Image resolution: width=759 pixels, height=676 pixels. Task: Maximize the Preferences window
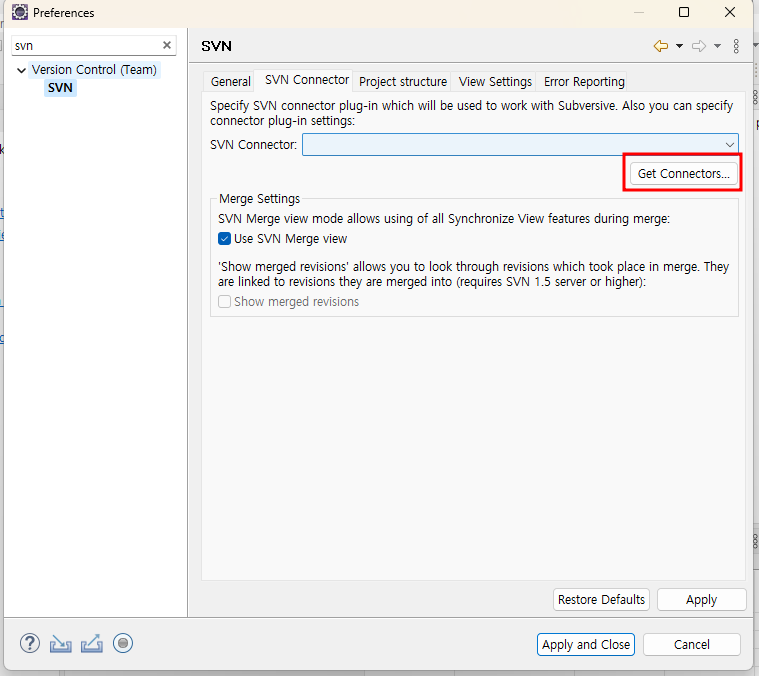pyautogui.click(x=683, y=12)
